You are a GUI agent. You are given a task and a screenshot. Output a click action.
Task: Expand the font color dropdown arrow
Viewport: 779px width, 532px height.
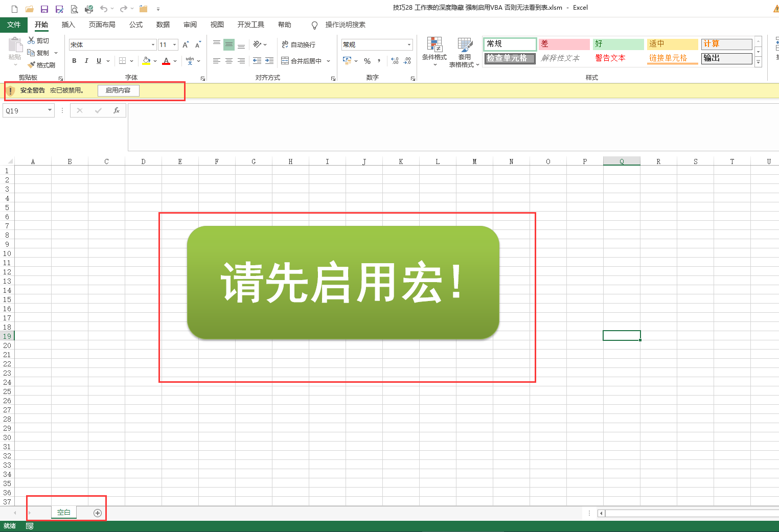click(175, 61)
